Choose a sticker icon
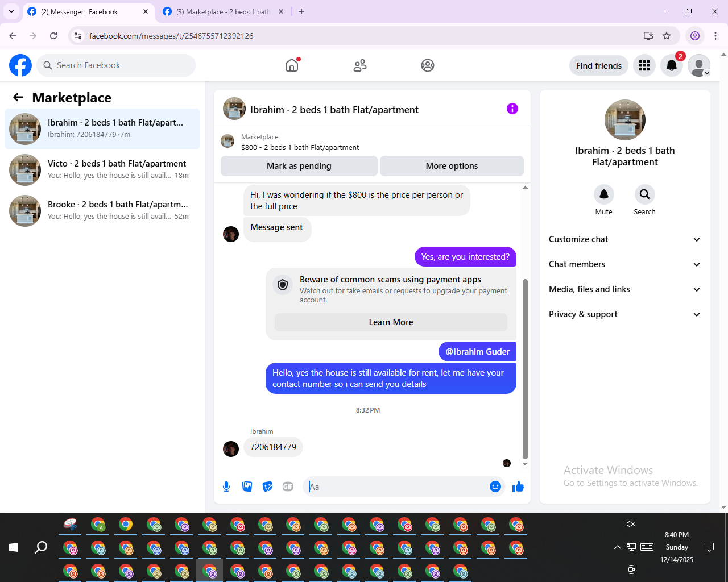The width and height of the screenshot is (728, 582). coord(267,487)
